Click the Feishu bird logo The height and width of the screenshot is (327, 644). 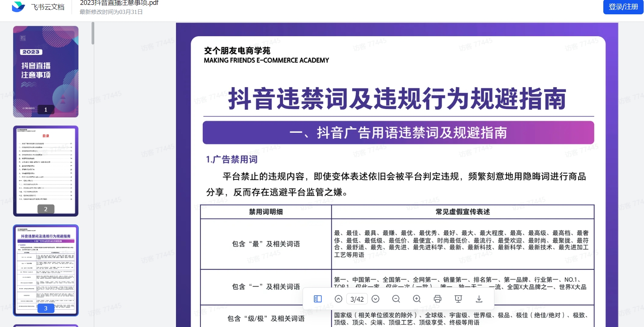(x=18, y=7)
